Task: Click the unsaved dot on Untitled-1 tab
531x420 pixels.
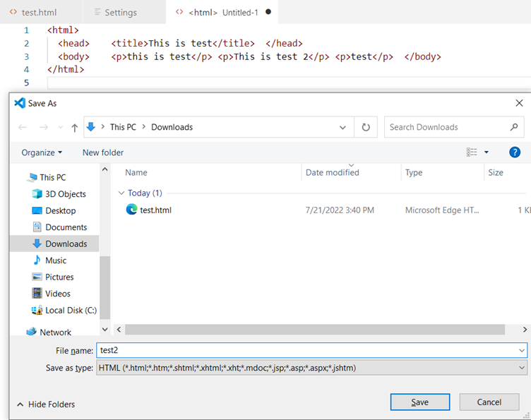Action: (x=268, y=12)
